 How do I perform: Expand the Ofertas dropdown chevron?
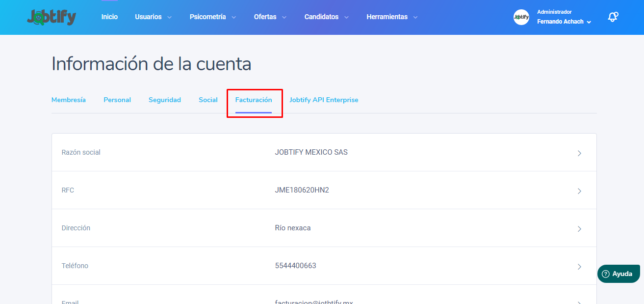pos(284,17)
